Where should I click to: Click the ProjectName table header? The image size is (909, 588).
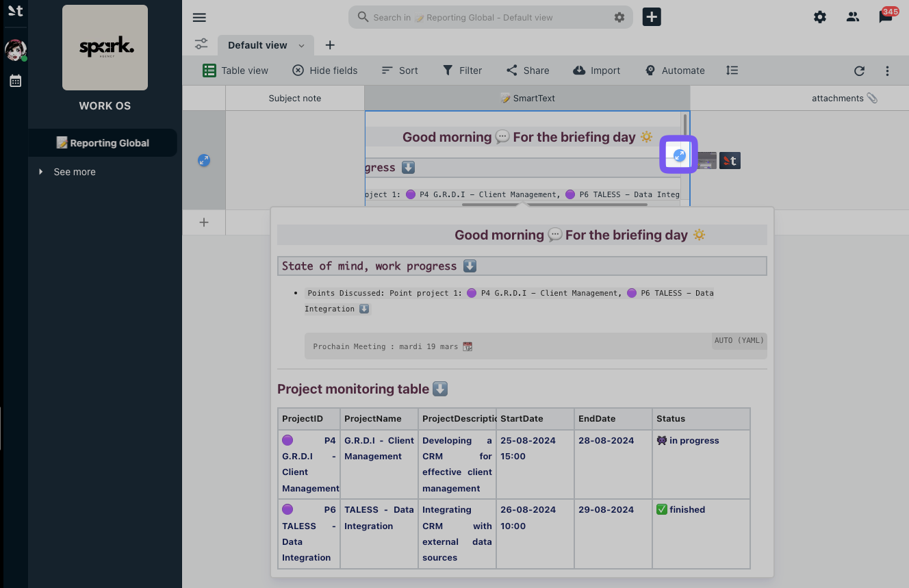(x=379, y=419)
